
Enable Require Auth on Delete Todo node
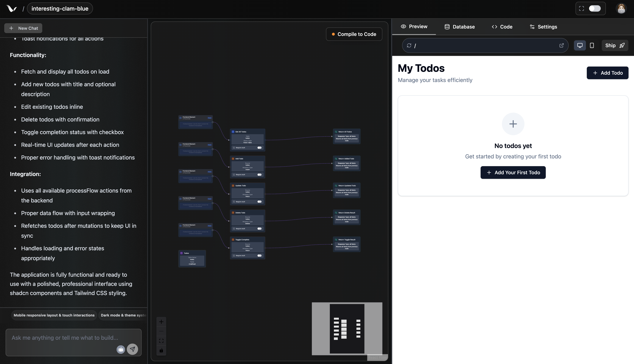pos(260,228)
